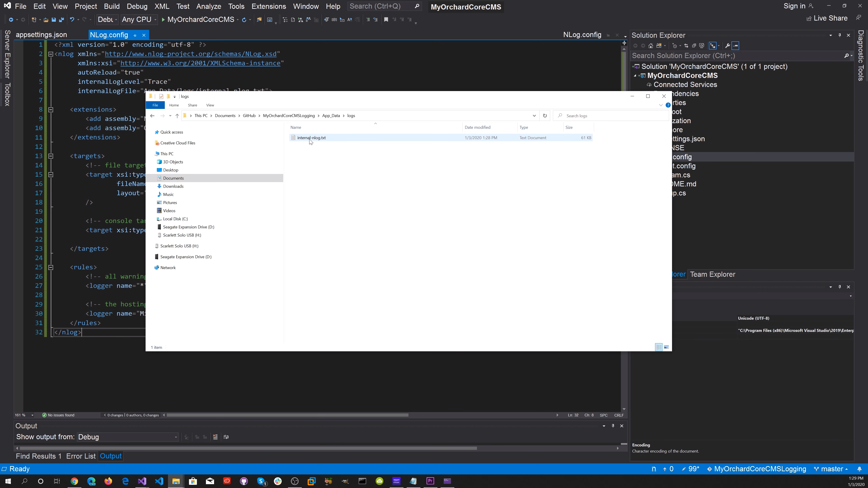Expand the address bar history dropdown in File Explorer
Screen dimensions: 868x488
coord(534,115)
